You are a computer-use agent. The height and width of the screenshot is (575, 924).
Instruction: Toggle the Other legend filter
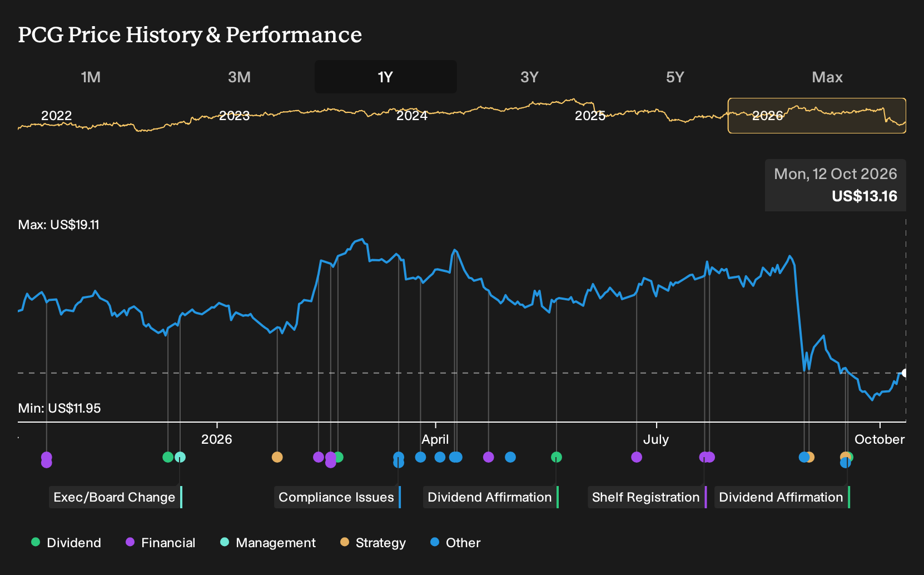[455, 543]
